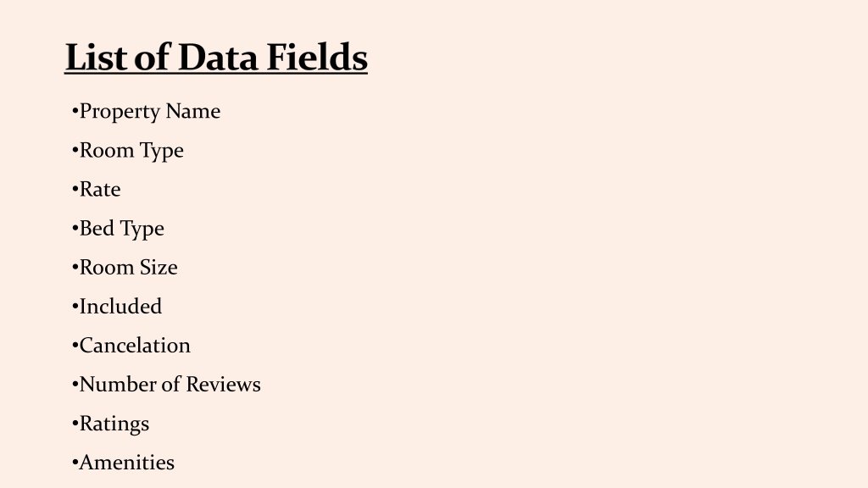The width and height of the screenshot is (868, 488).
Task: Click the Amenities list entry
Action: (123, 463)
